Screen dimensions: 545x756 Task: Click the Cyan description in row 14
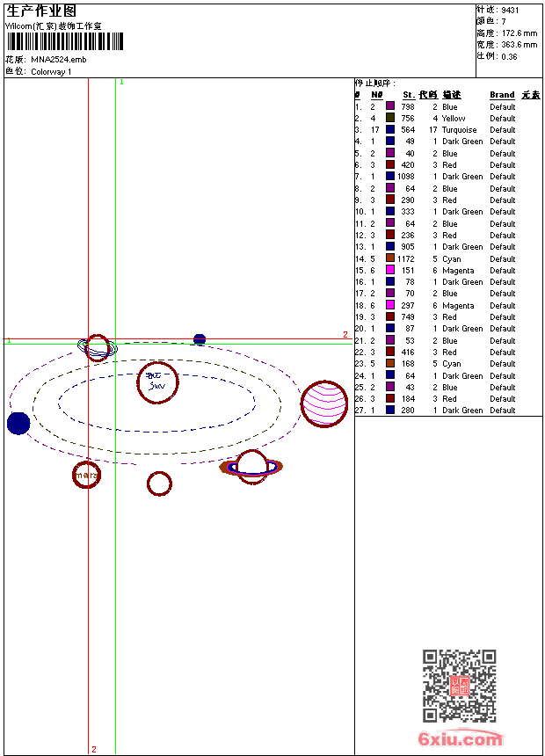tap(452, 259)
